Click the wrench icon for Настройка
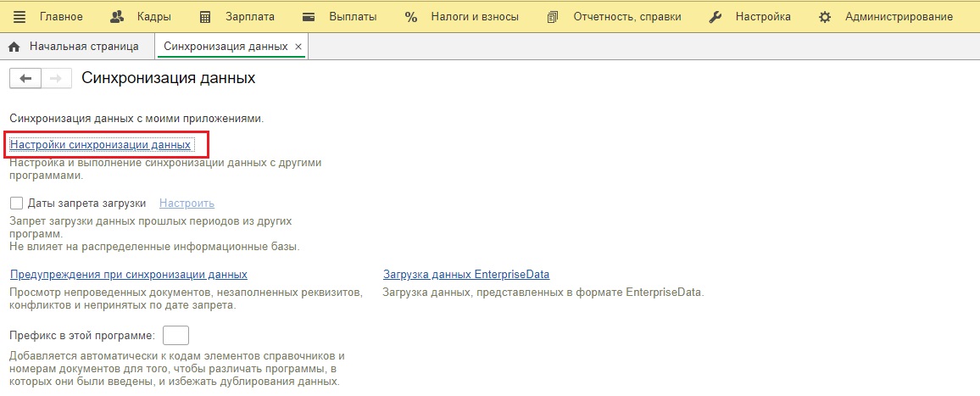Image resolution: width=980 pixels, height=396 pixels. pos(716,17)
